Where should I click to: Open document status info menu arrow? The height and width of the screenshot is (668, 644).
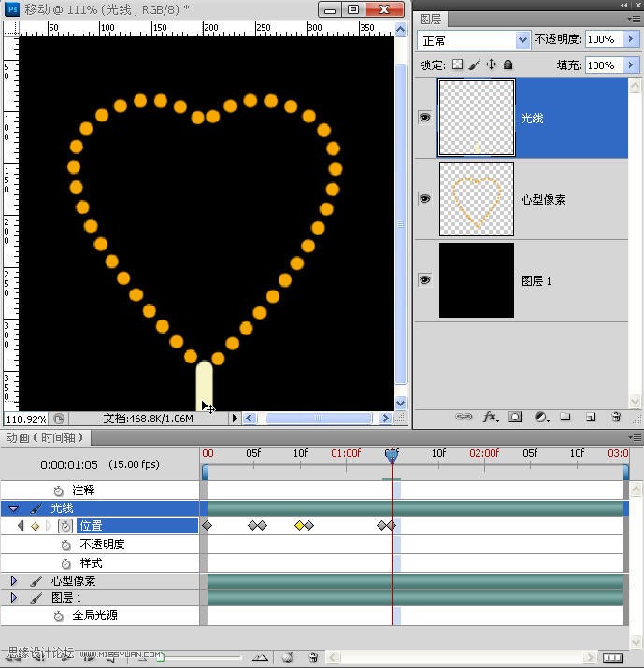234,419
